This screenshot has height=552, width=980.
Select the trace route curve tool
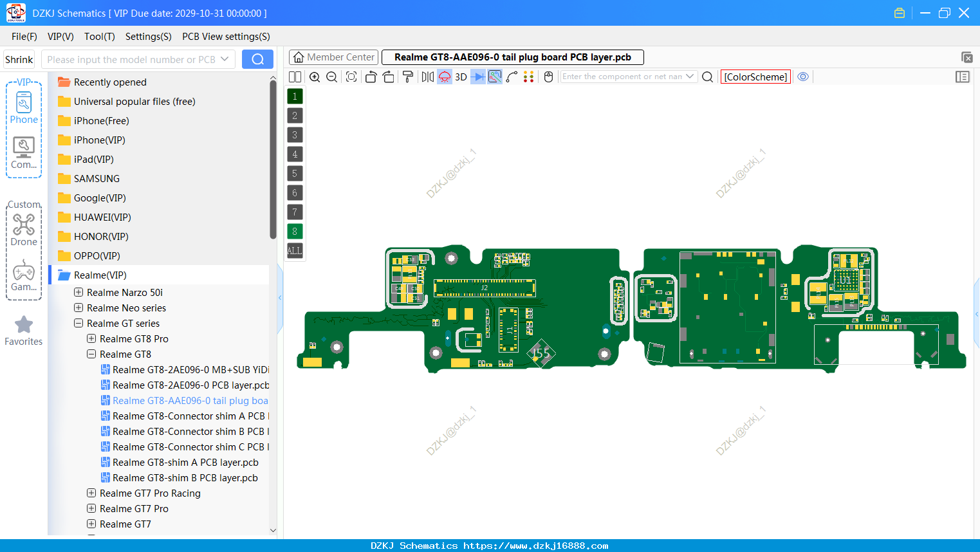[512, 77]
